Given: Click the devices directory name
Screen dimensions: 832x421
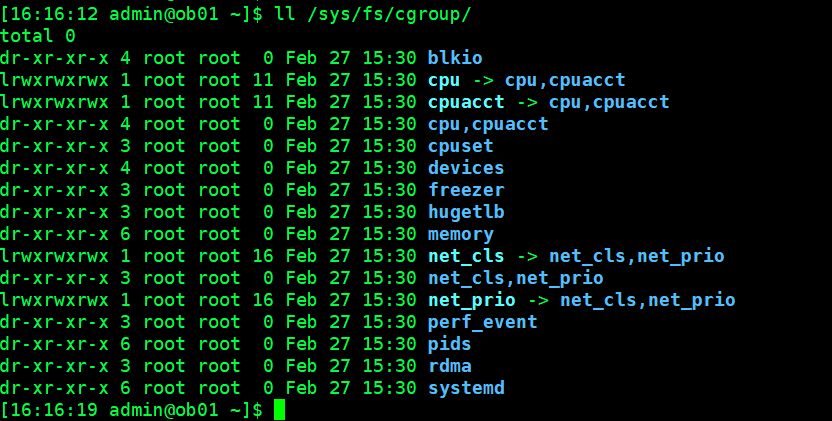Looking at the screenshot, I should click(466, 168).
